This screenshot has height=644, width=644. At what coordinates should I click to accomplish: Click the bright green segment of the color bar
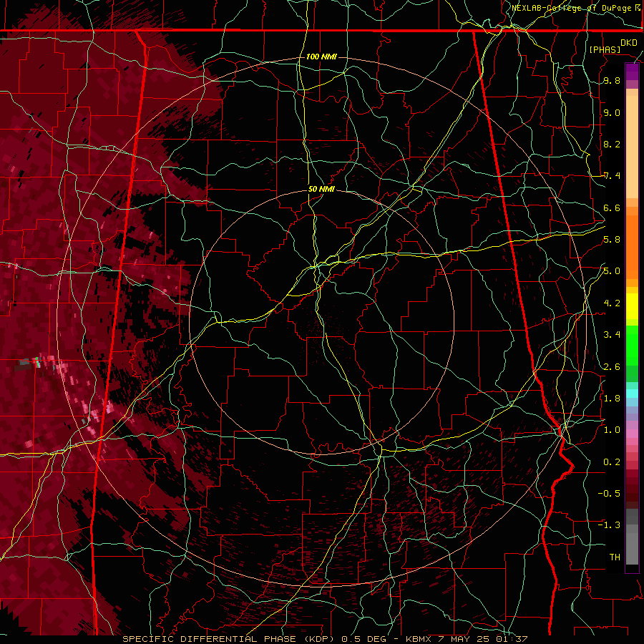tap(632, 346)
